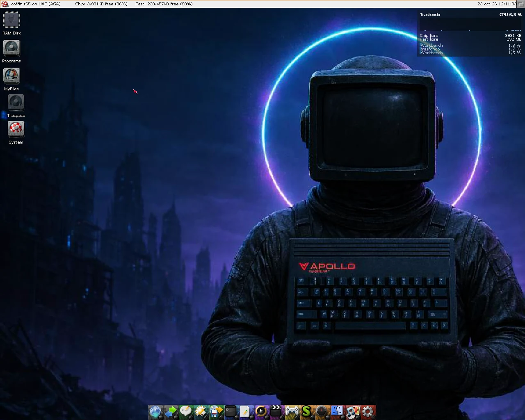Screen dimensions: 525x420
Task: Open the music notes and photo dock icon
Action: [x=353, y=411]
